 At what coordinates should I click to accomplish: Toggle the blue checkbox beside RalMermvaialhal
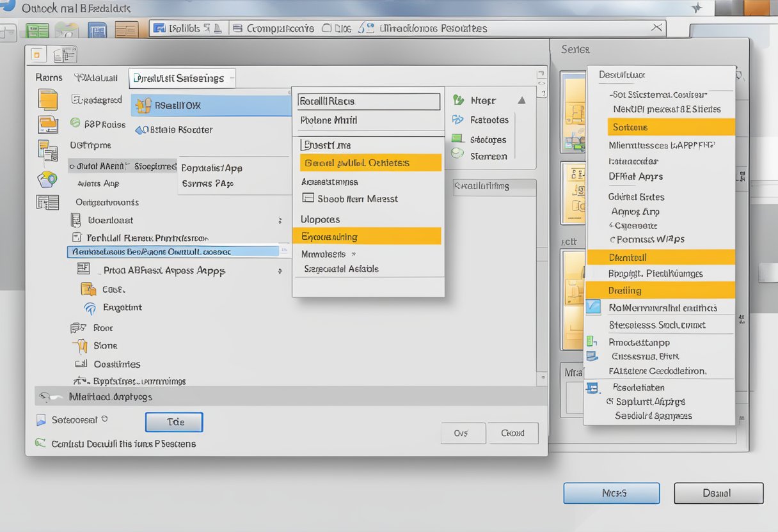pos(593,308)
